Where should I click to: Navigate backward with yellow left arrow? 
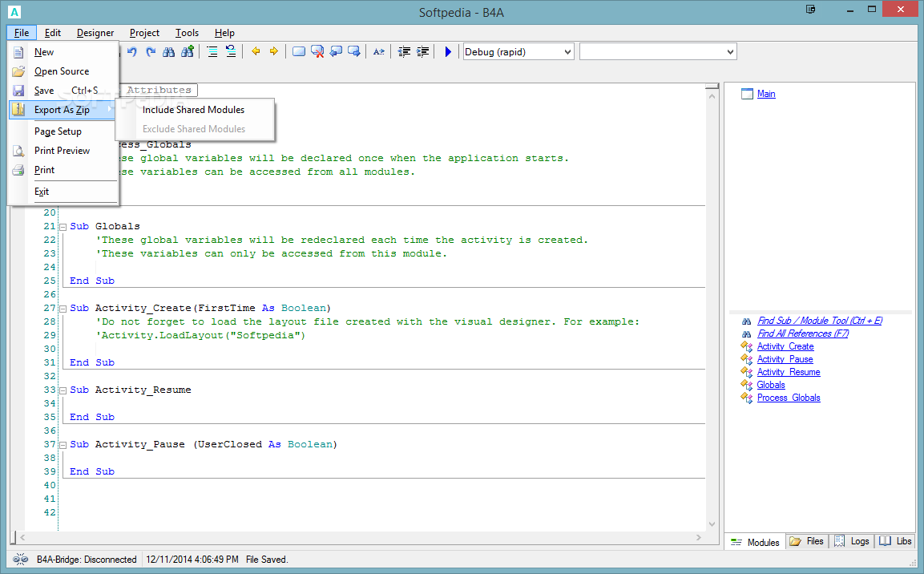pyautogui.click(x=256, y=52)
